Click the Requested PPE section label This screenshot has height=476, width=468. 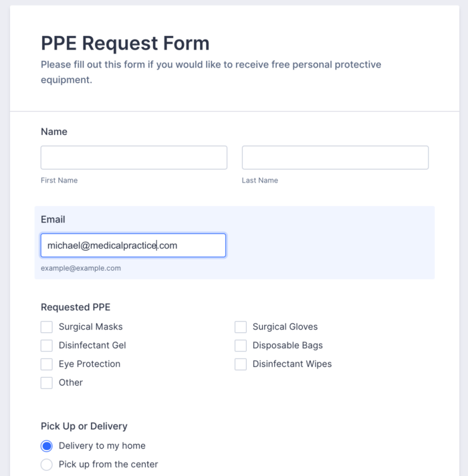[x=76, y=308]
